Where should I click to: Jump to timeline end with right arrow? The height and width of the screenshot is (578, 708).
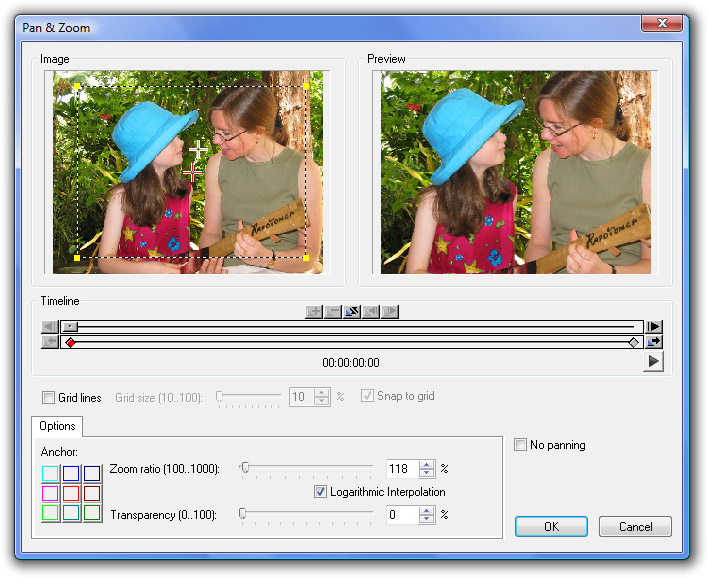(x=654, y=326)
